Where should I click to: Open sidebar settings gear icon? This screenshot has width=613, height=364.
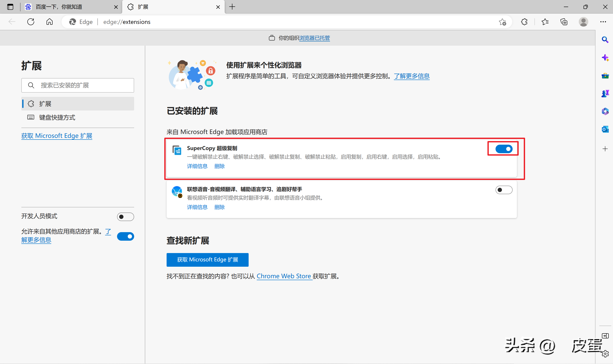(x=605, y=354)
